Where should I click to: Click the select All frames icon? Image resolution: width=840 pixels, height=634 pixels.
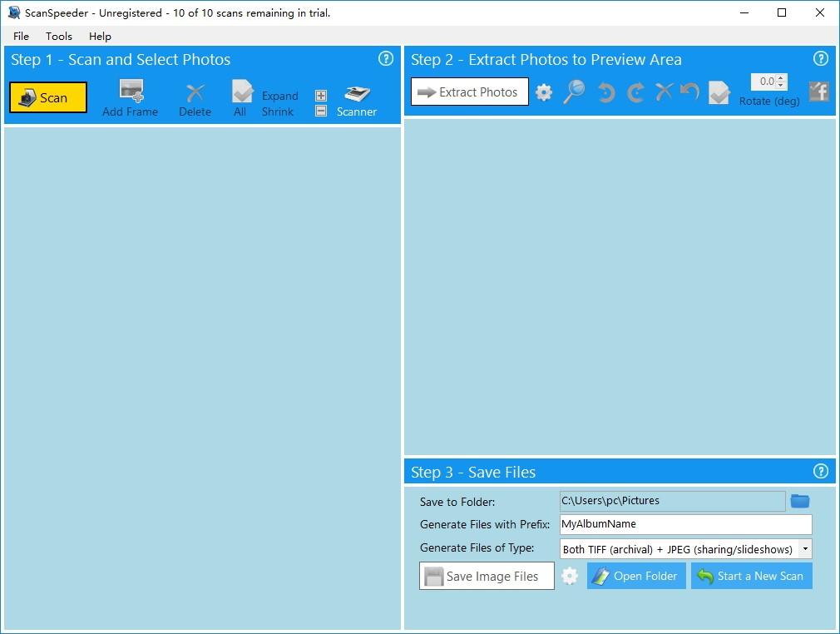click(242, 92)
